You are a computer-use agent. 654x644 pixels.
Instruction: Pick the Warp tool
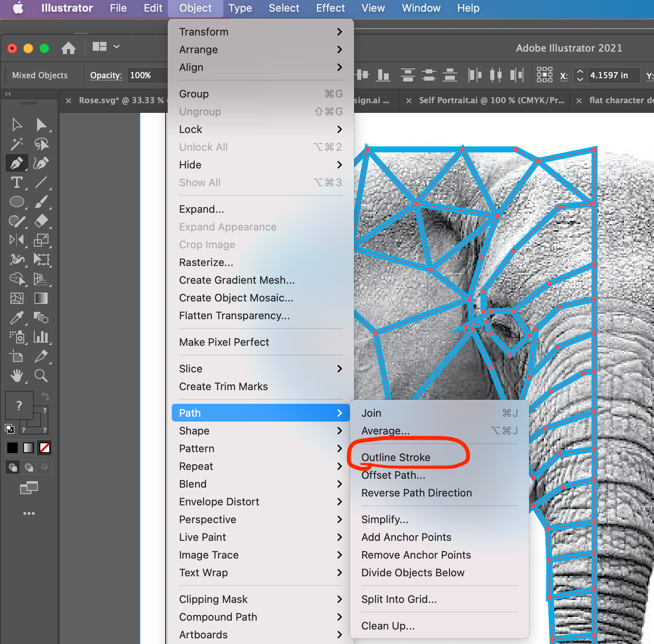click(17, 259)
